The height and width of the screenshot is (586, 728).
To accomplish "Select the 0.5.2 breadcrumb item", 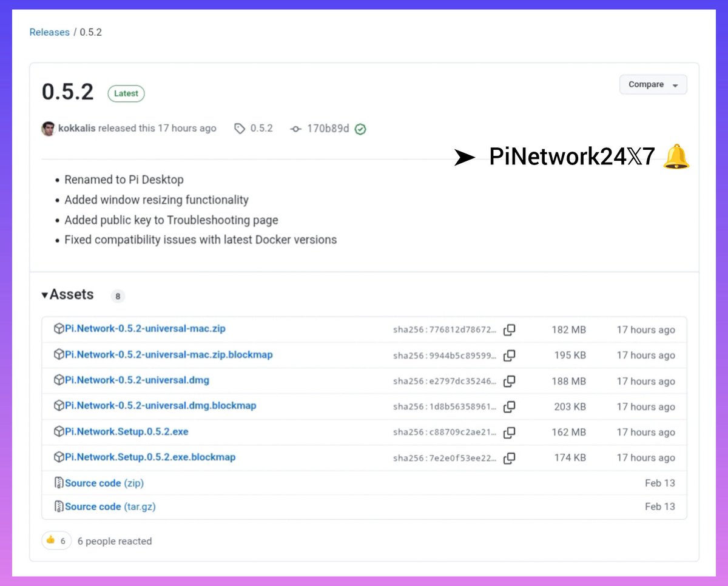I will [x=91, y=32].
